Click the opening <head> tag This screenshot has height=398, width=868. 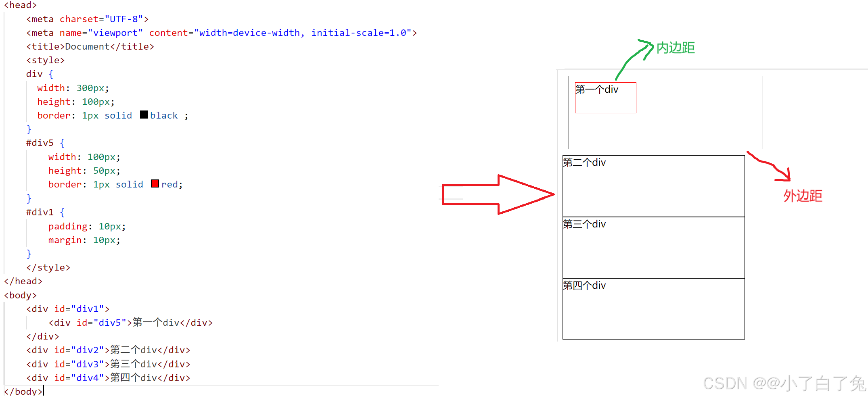tap(20, 5)
